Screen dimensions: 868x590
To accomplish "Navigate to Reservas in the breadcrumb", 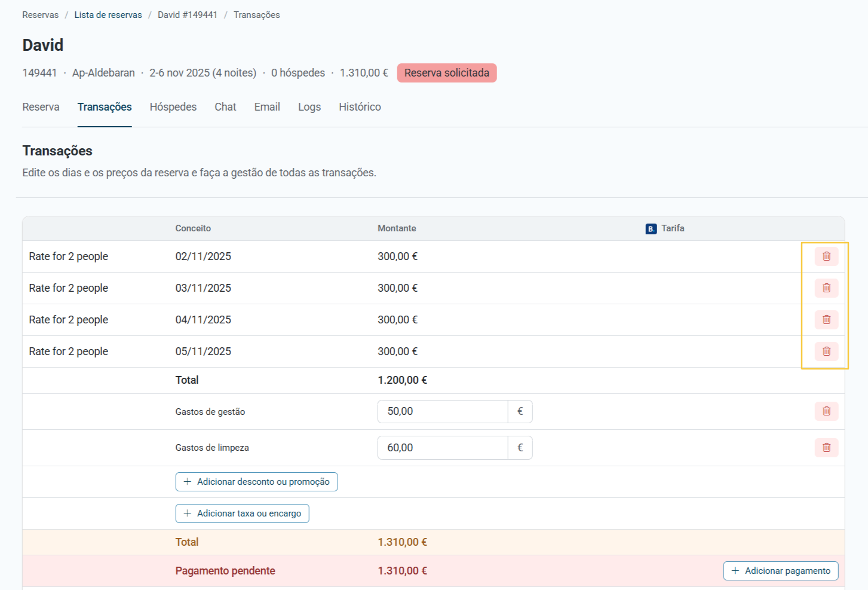I will point(41,15).
